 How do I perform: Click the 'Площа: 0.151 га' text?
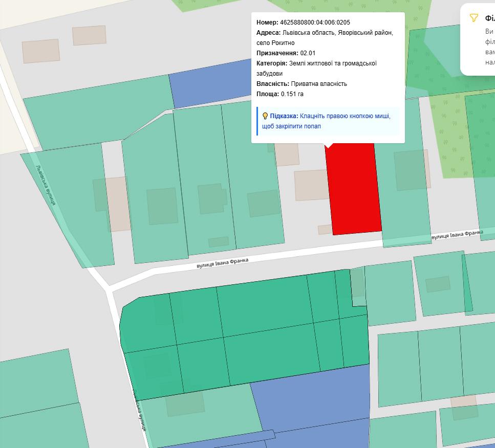click(x=279, y=94)
